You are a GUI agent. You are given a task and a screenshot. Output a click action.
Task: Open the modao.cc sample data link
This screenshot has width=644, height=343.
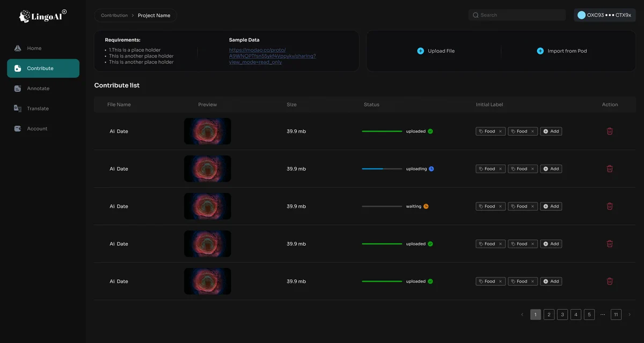point(272,56)
